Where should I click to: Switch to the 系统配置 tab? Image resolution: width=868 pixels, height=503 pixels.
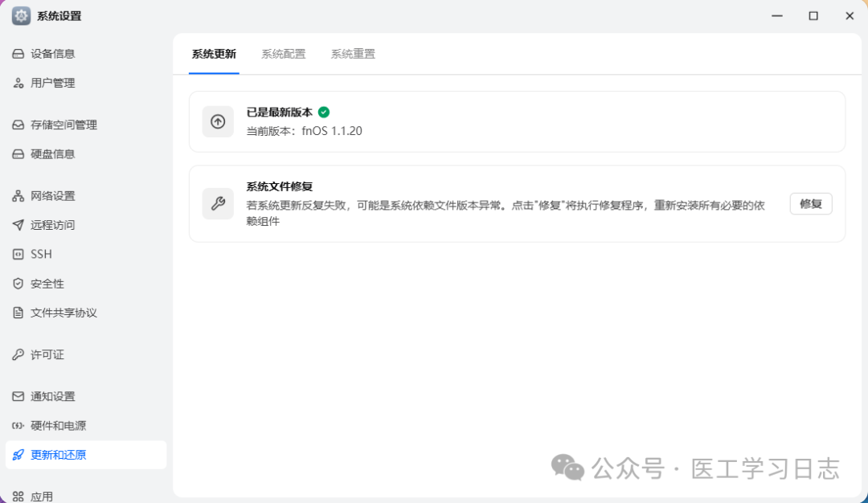(x=283, y=54)
